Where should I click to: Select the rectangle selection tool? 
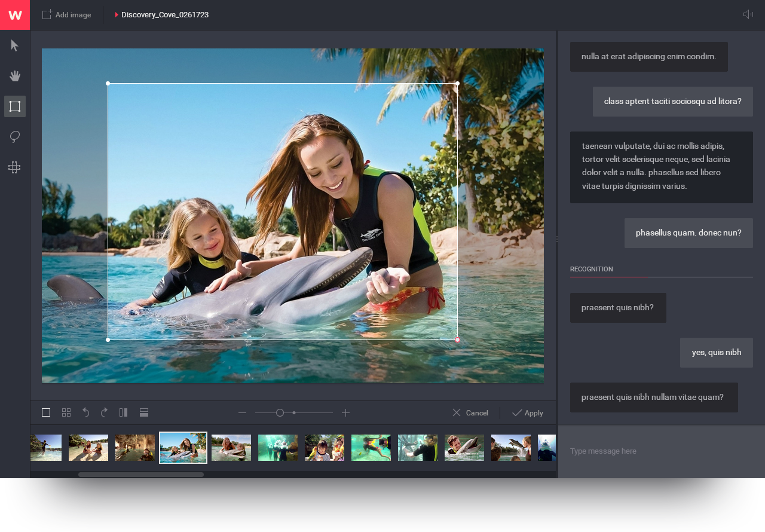point(15,106)
